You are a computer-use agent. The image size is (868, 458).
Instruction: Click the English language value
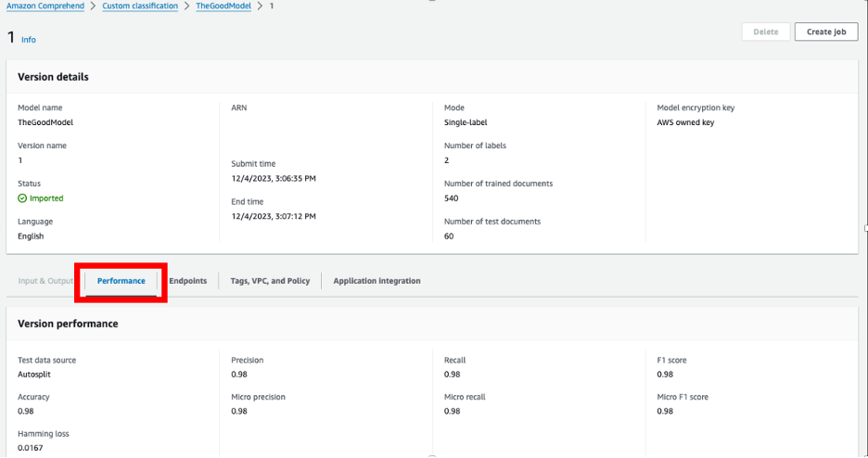coord(31,236)
